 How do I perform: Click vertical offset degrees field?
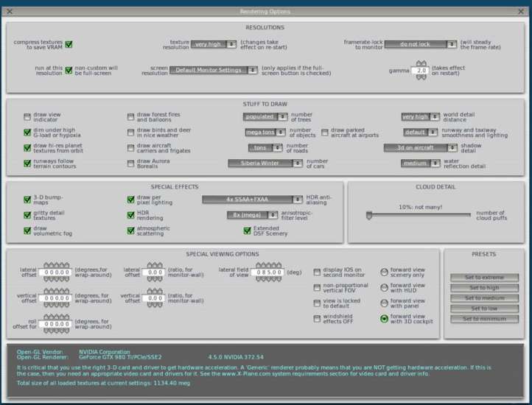[x=56, y=298]
